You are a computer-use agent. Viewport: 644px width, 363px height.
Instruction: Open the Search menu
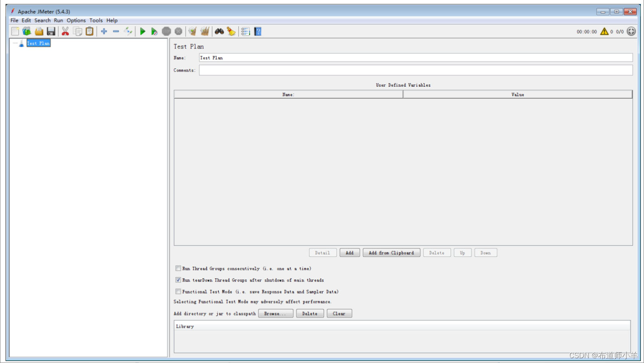(42, 20)
